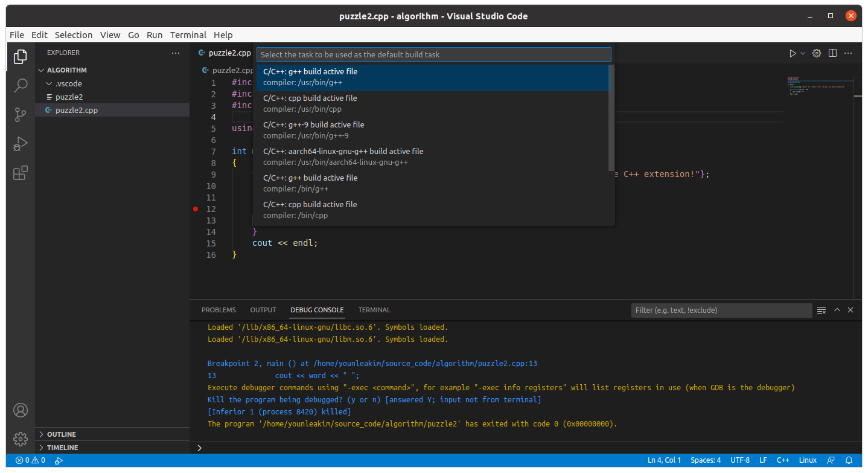Screen dimensions: 868x473
Task: Open the Explorer Views and More Actions ellipsis
Action: (x=176, y=53)
